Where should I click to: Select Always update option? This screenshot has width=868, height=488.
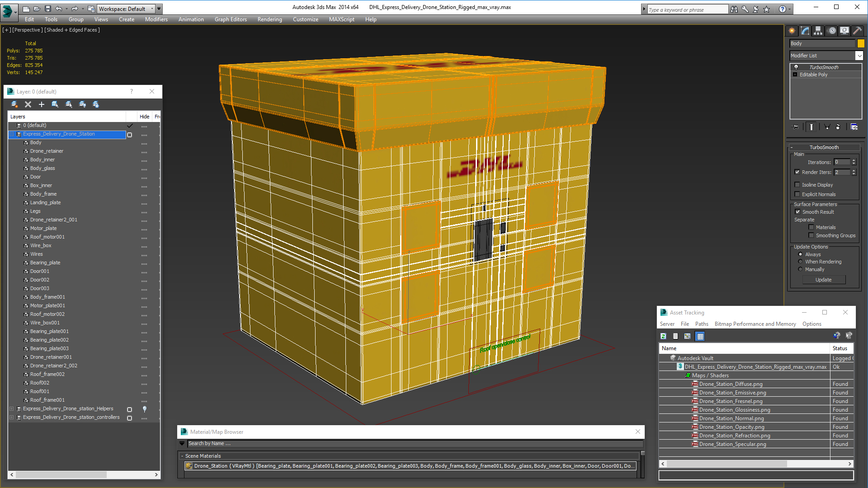click(x=801, y=254)
